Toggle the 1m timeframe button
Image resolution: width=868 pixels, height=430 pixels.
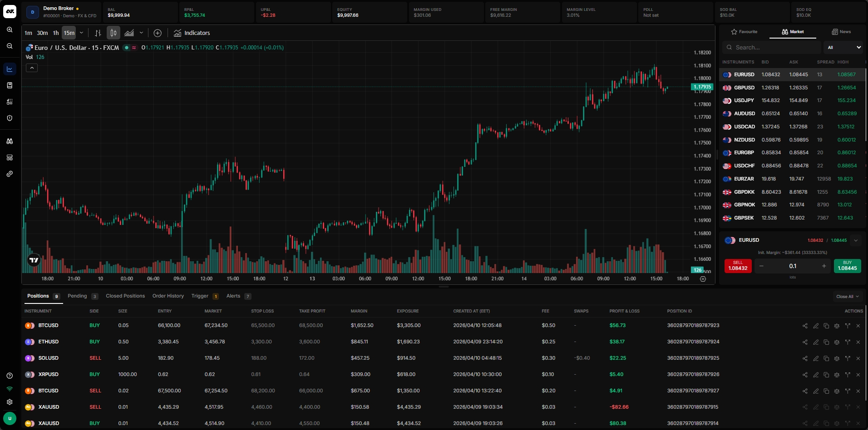(28, 33)
